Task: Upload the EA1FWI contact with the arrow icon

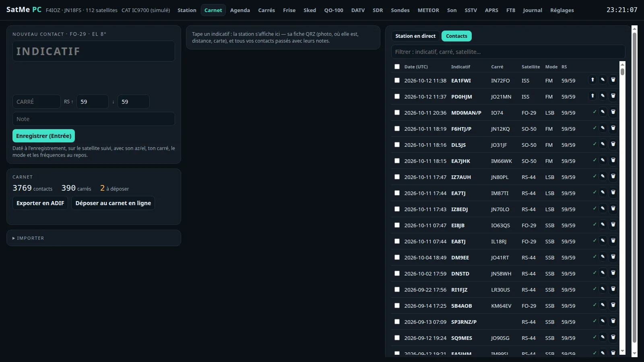Action: [592, 80]
